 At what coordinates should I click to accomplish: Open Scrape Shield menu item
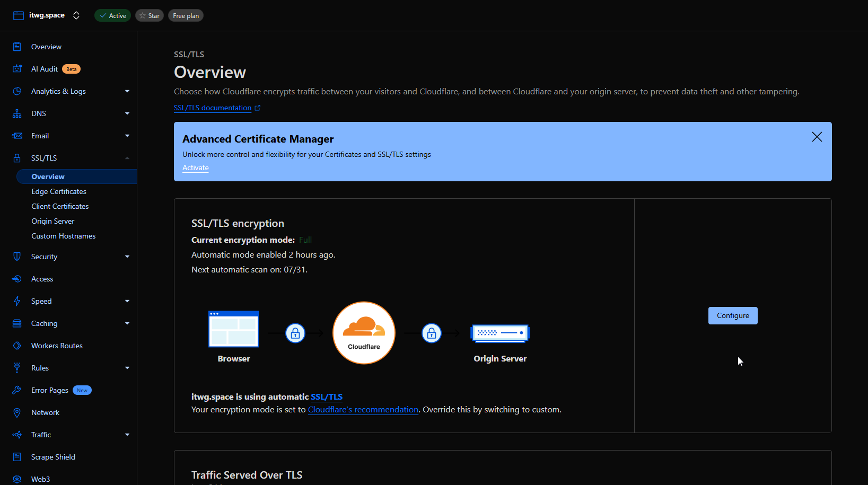53,457
